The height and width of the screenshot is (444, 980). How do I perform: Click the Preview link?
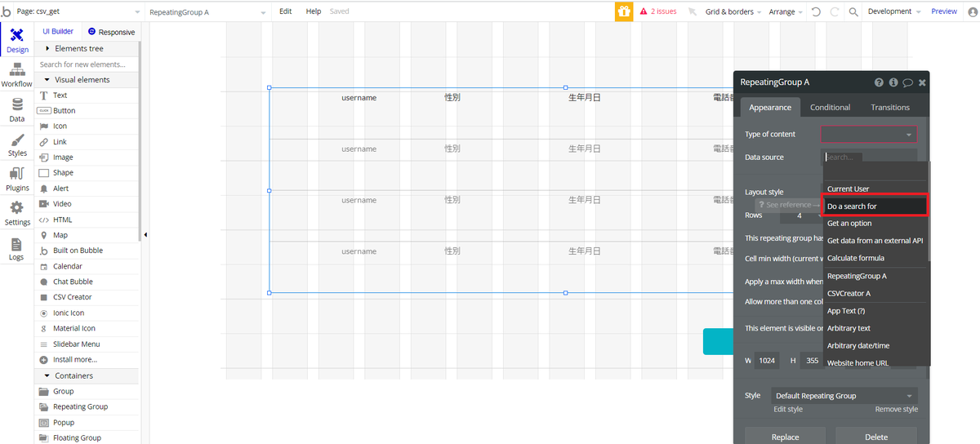(944, 11)
